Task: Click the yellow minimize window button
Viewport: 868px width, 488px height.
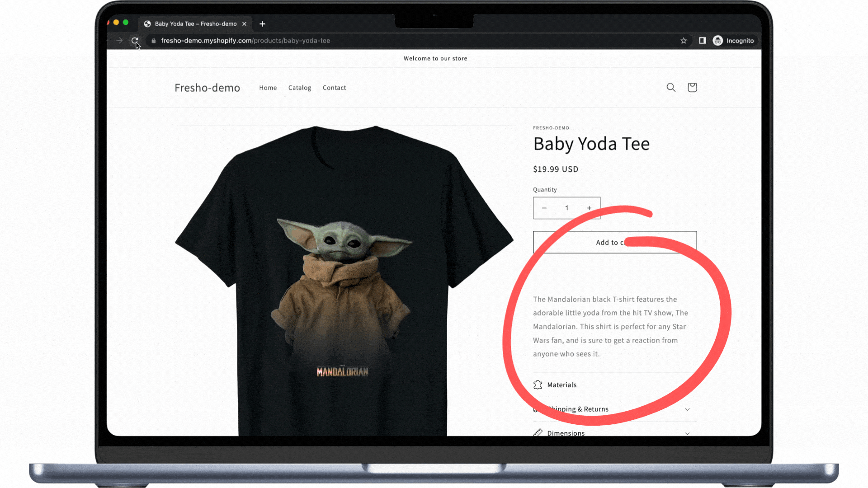Action: 116,22
